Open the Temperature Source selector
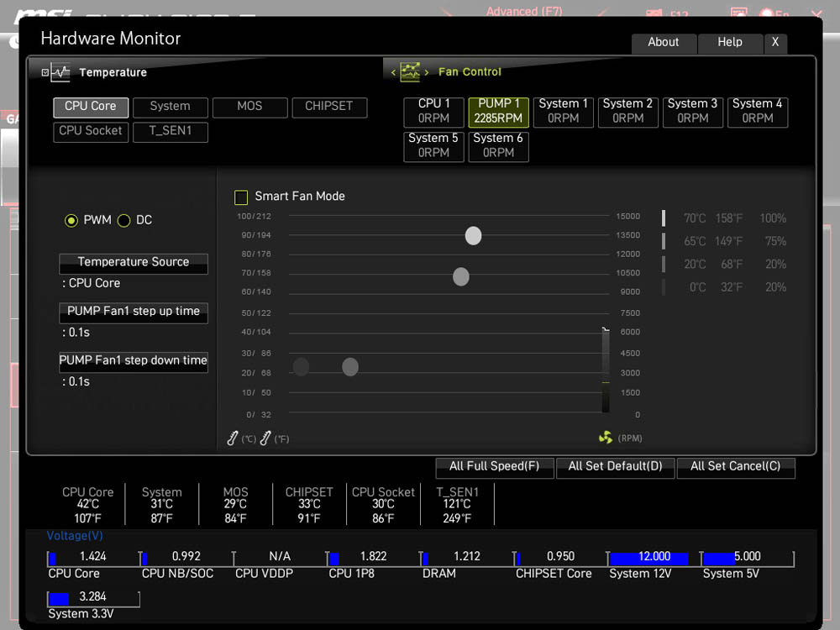 (x=134, y=263)
